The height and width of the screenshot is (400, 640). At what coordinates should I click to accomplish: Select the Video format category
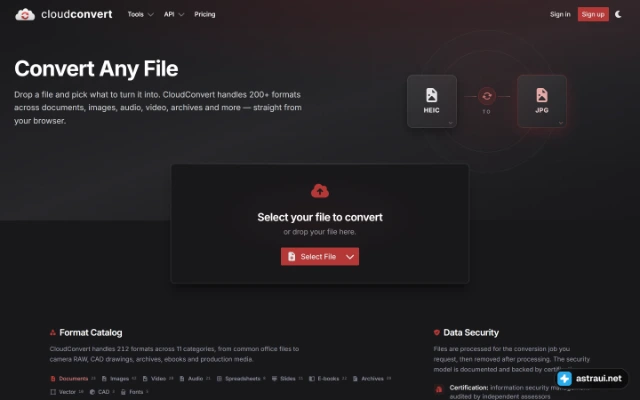[158, 379]
